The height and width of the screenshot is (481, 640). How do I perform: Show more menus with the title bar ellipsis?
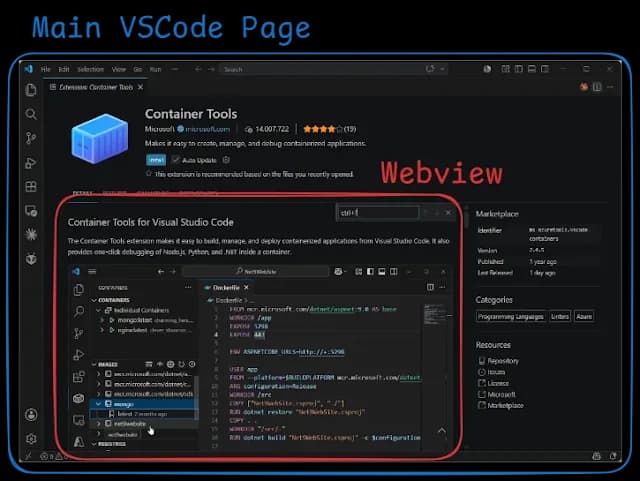coord(175,69)
